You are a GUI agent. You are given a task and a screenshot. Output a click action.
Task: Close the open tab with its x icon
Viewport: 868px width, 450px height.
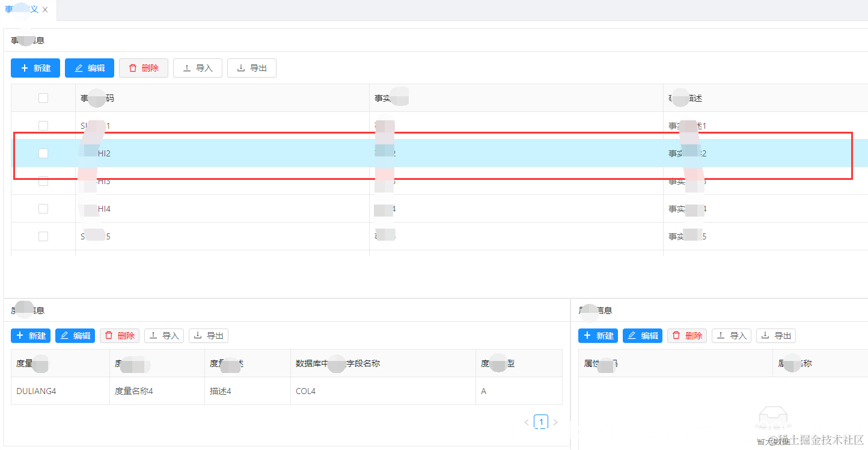pyautogui.click(x=45, y=10)
